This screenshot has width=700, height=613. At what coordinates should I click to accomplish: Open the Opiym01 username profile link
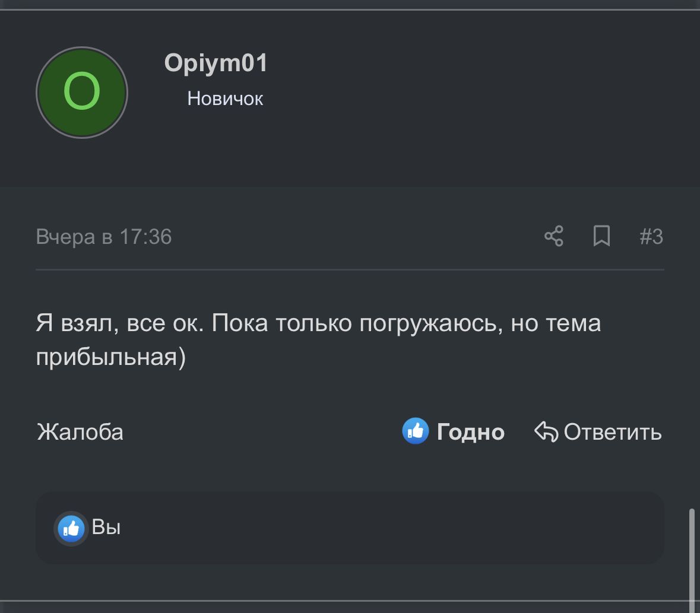[216, 63]
